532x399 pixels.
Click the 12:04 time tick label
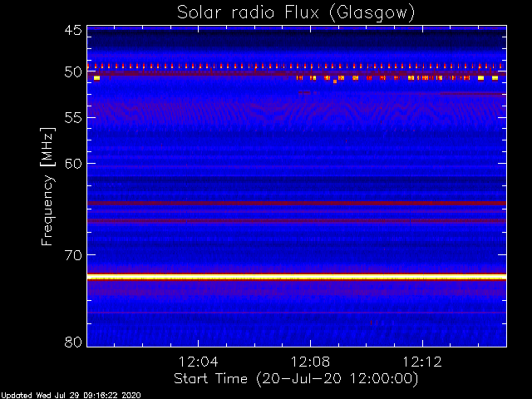click(199, 362)
